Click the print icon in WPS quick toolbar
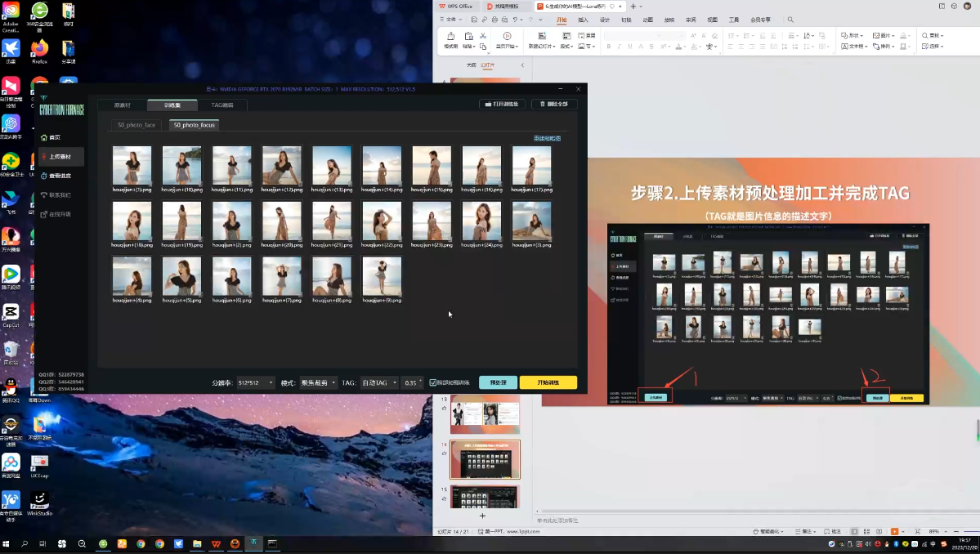Image resolution: width=980 pixels, height=554 pixels. tap(494, 20)
